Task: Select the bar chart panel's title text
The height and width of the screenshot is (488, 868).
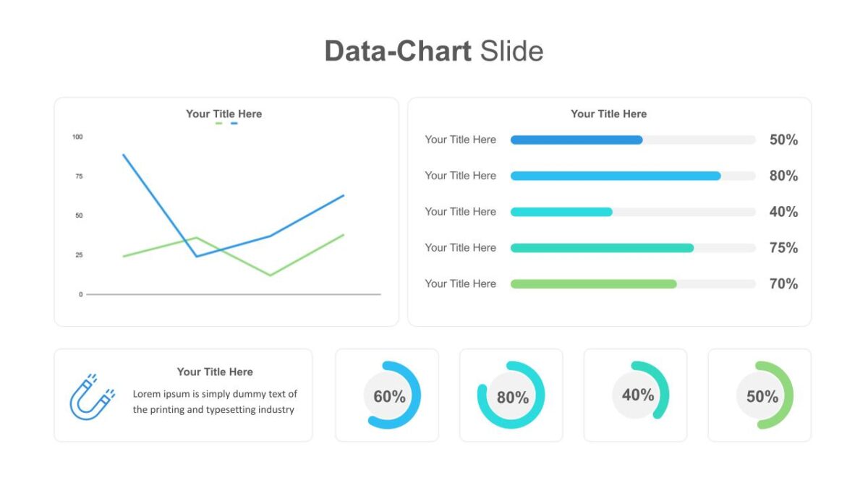Action: pos(608,114)
